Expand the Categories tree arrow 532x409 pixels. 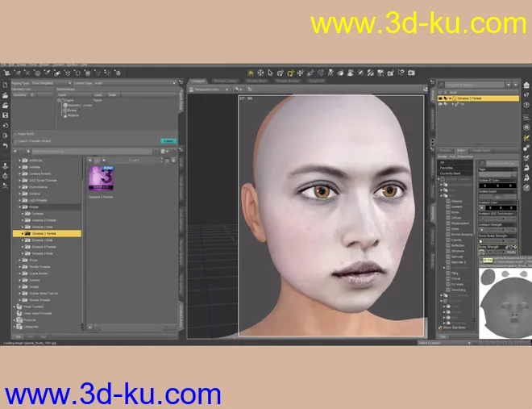pyautogui.click(x=14, y=327)
